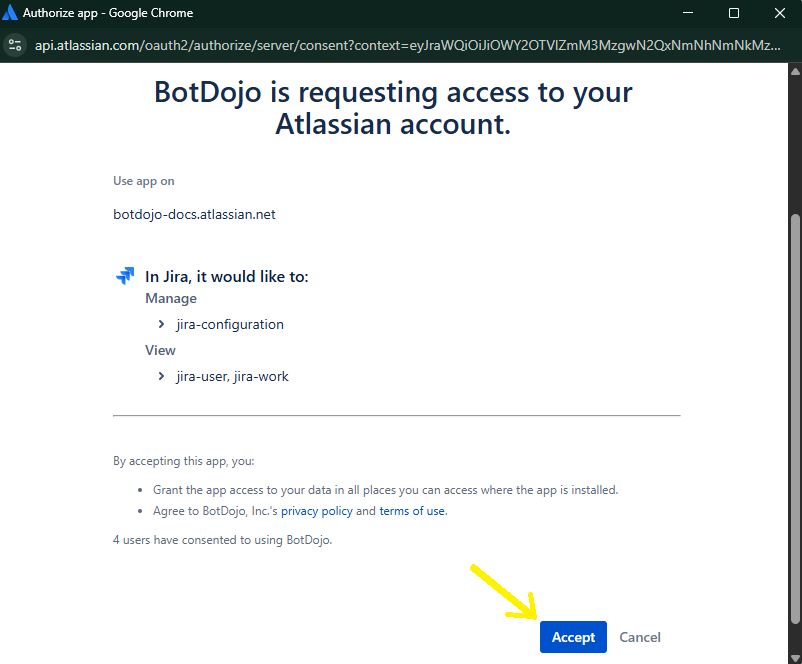The image size is (802, 664).
Task: Select the jira-user, jira-work scope text
Action: 232,377
